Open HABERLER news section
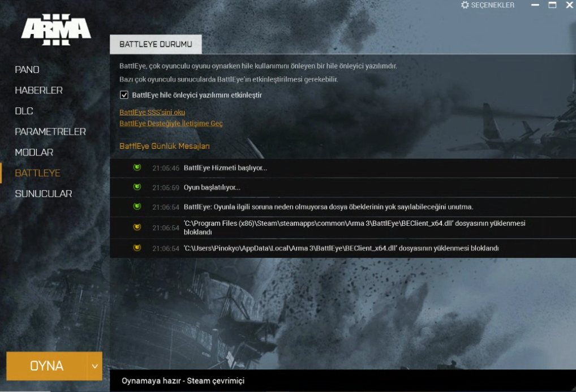 pos(38,90)
